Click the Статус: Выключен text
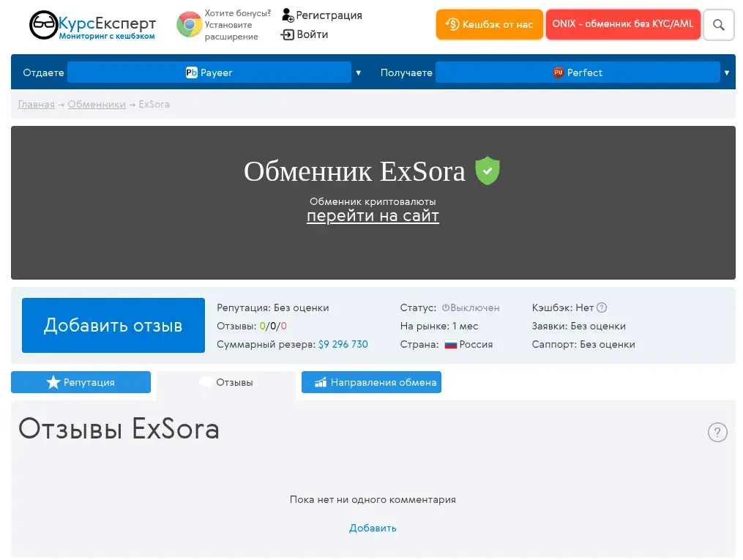 tap(449, 307)
